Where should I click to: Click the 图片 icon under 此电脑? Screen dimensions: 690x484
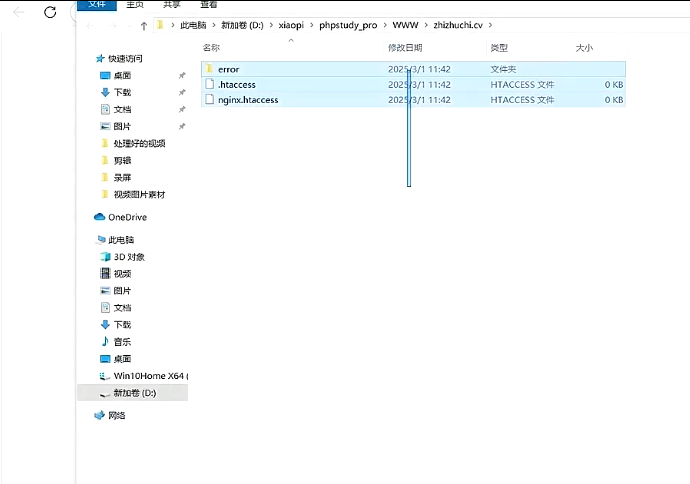105,290
